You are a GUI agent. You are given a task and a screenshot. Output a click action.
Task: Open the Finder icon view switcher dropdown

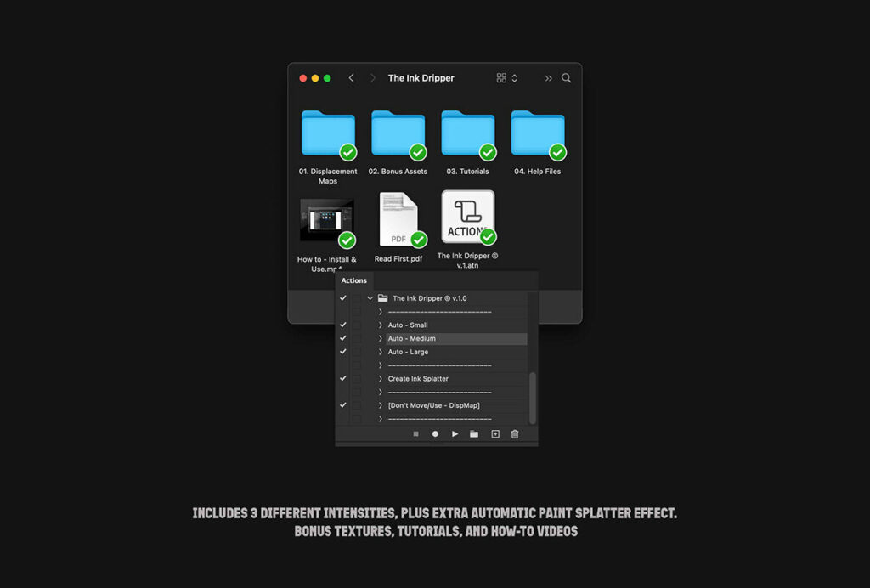click(506, 78)
